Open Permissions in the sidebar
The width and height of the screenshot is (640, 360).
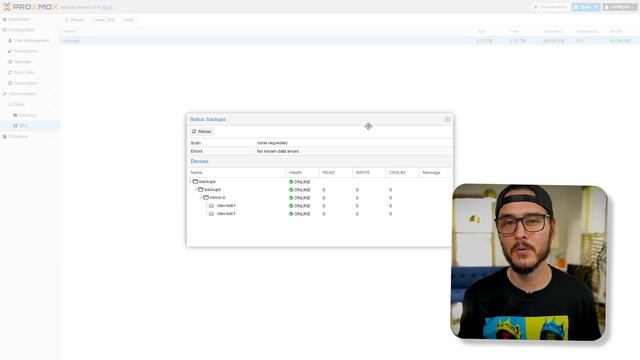click(29, 51)
